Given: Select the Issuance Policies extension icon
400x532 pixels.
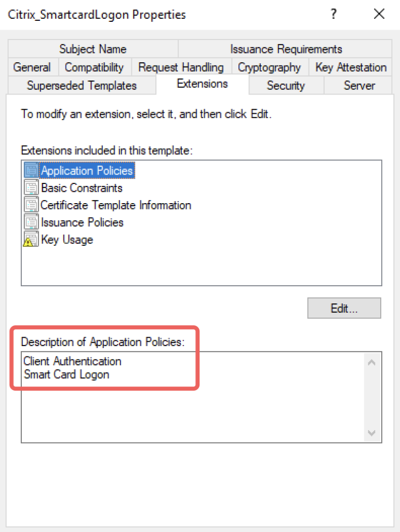Looking at the screenshot, I should pos(31,222).
